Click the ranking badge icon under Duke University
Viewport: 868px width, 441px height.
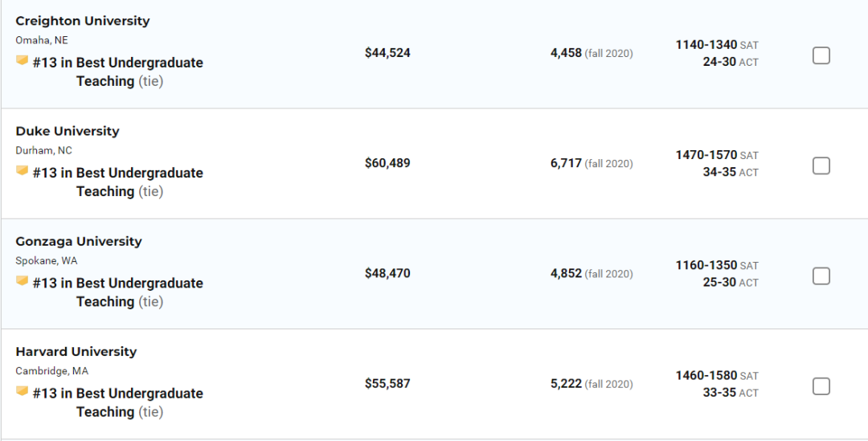tap(23, 170)
